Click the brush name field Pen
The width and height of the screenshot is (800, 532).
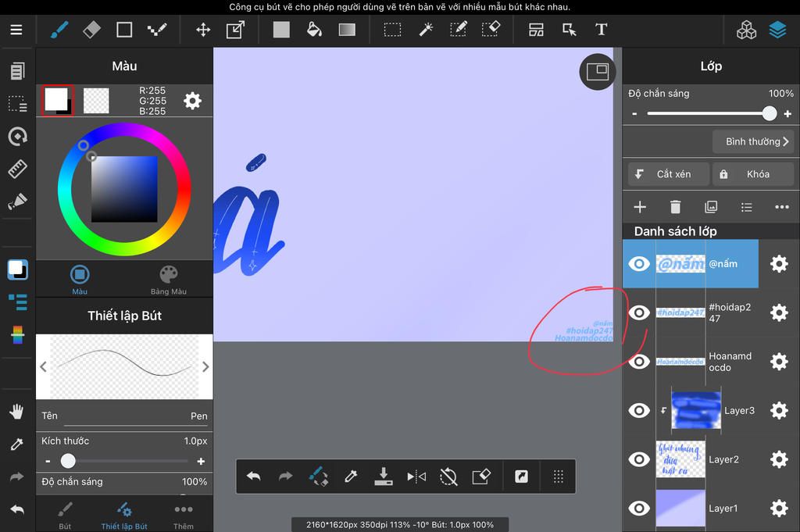[136, 416]
